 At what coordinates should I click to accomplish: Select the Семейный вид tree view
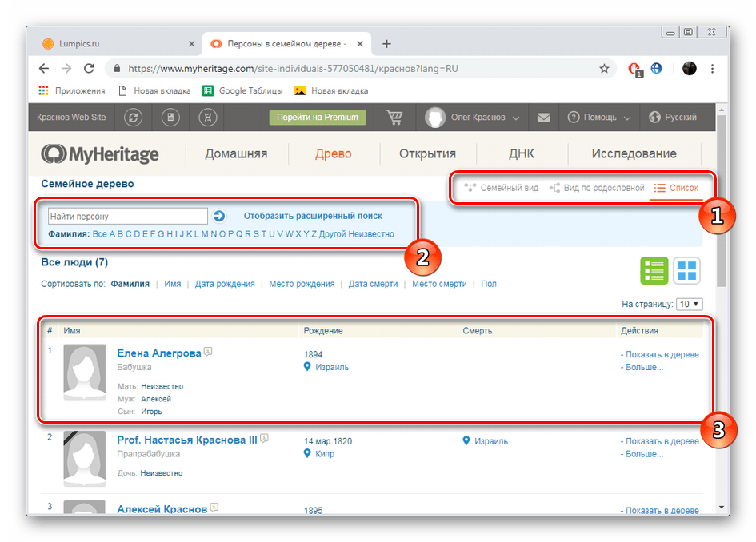[501, 188]
